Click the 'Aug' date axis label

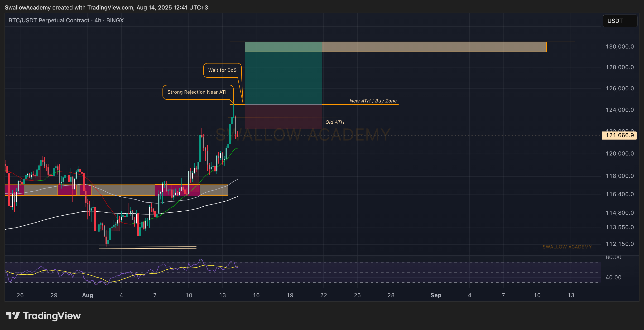pos(87,295)
